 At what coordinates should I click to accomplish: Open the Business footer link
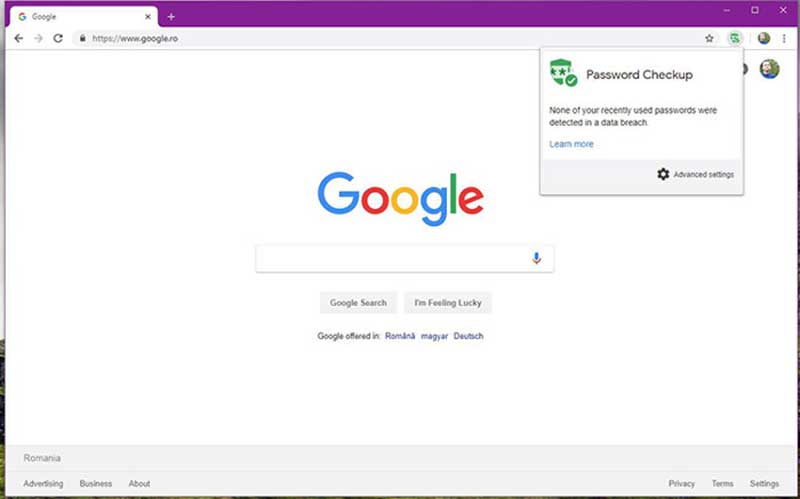pyautogui.click(x=96, y=483)
